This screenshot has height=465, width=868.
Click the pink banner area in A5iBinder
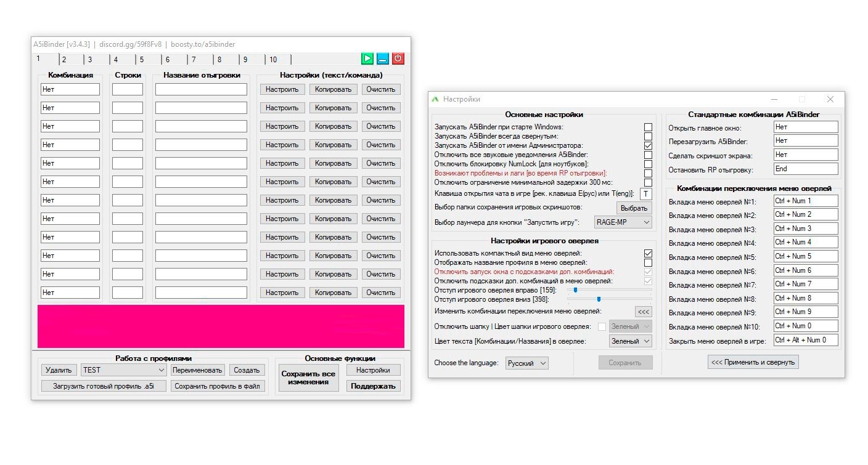pos(221,326)
